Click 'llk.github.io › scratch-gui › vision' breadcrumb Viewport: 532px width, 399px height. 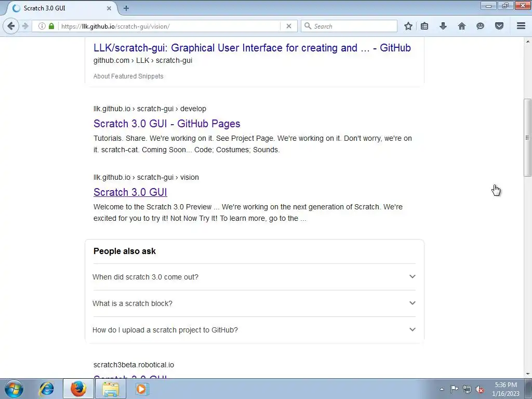tap(146, 177)
